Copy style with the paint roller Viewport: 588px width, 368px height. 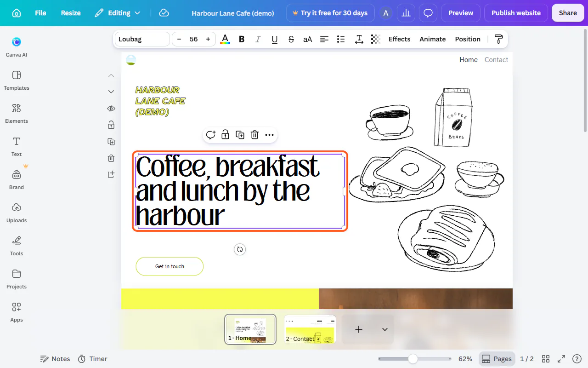pos(498,39)
